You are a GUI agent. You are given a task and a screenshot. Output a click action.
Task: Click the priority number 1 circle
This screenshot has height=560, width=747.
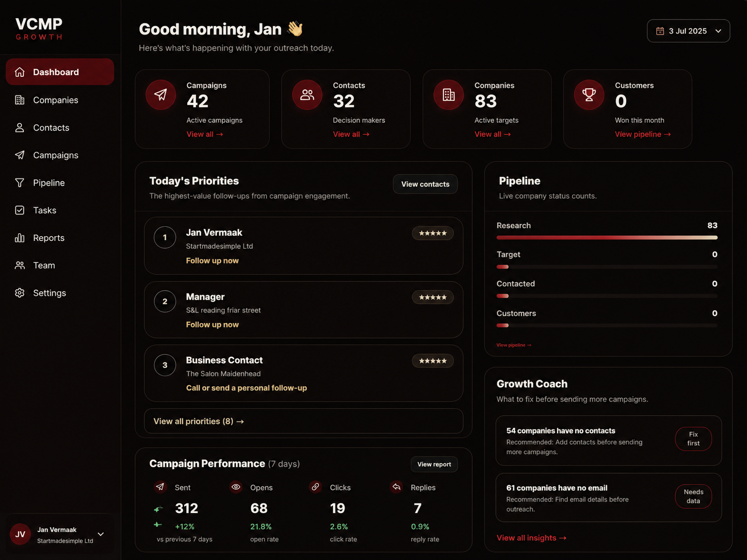click(x=165, y=238)
